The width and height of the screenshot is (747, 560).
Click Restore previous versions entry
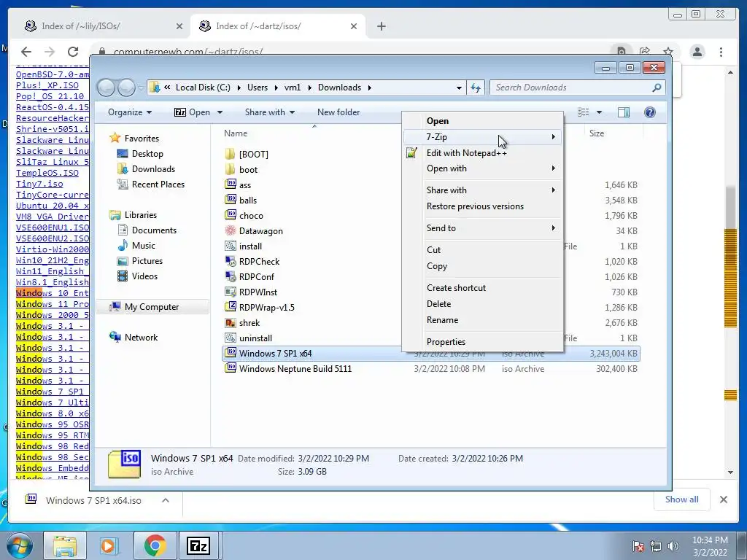pyautogui.click(x=483, y=206)
